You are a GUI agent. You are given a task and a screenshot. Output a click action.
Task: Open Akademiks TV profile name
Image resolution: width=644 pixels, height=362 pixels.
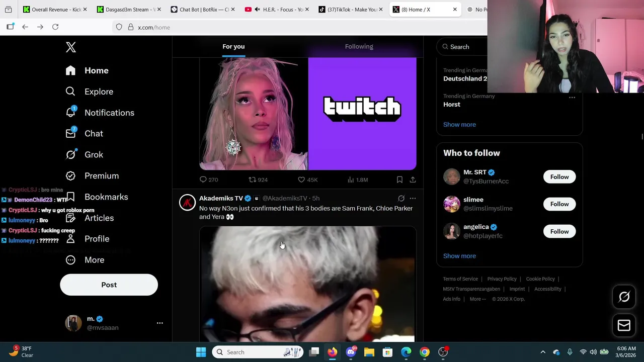[x=221, y=198]
